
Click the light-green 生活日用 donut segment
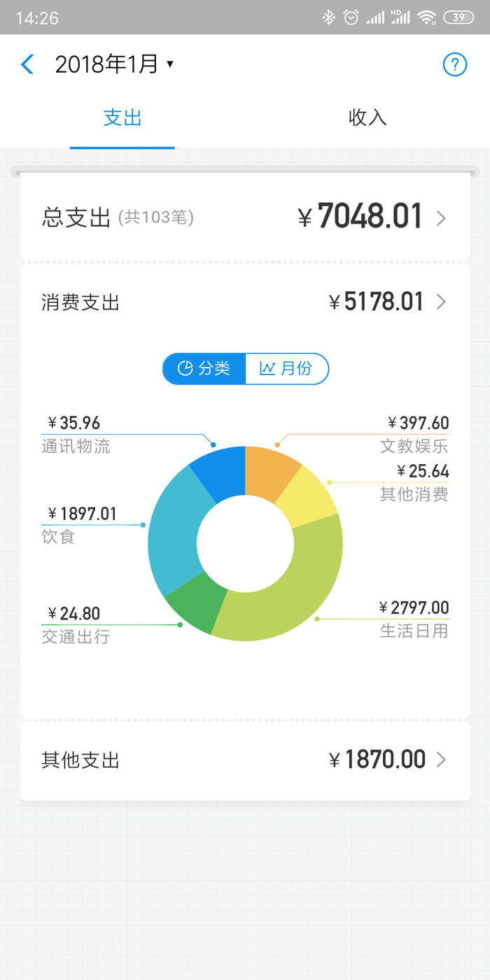tap(294, 595)
